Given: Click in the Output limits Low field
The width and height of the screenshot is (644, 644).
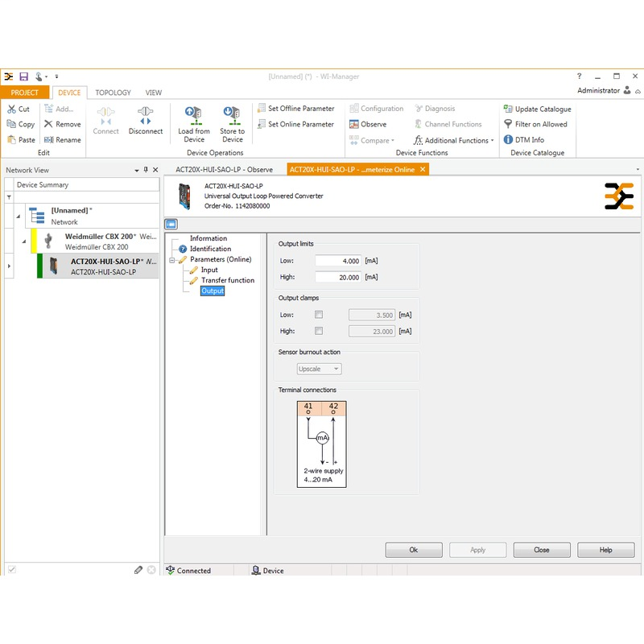Looking at the screenshot, I should tap(338, 261).
